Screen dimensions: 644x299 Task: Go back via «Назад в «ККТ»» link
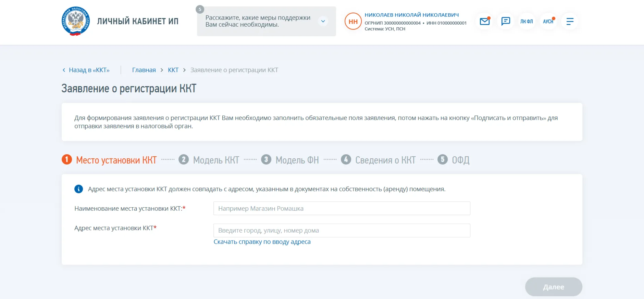[x=89, y=70]
